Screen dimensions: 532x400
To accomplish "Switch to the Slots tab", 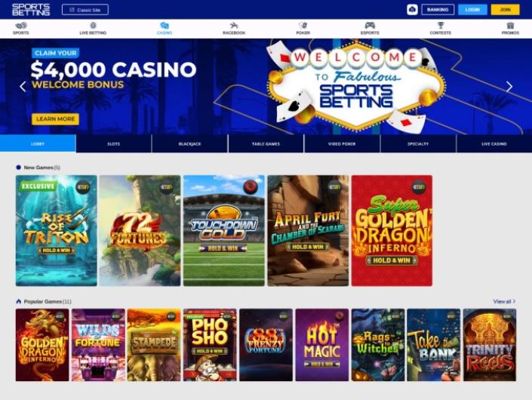I will (x=114, y=144).
